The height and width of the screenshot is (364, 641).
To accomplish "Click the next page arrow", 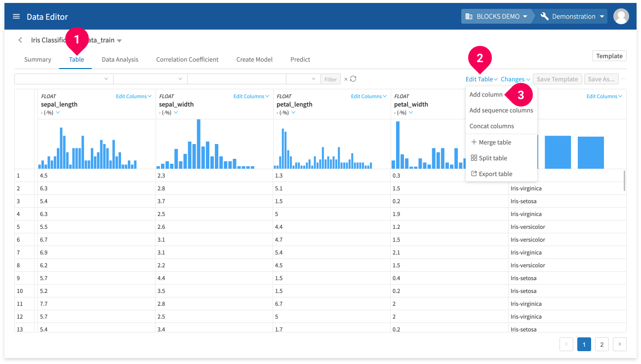I will point(620,344).
